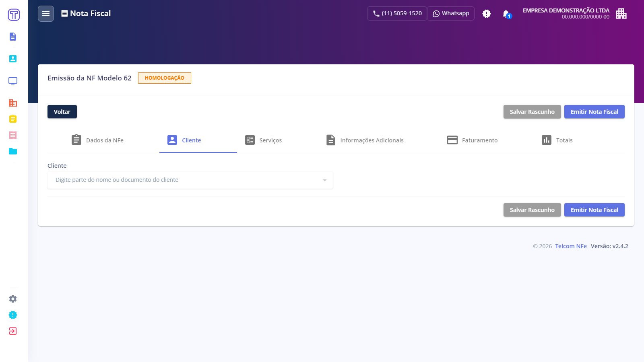
Task: Click the lower Salvar Rascunho button
Action: click(532, 210)
